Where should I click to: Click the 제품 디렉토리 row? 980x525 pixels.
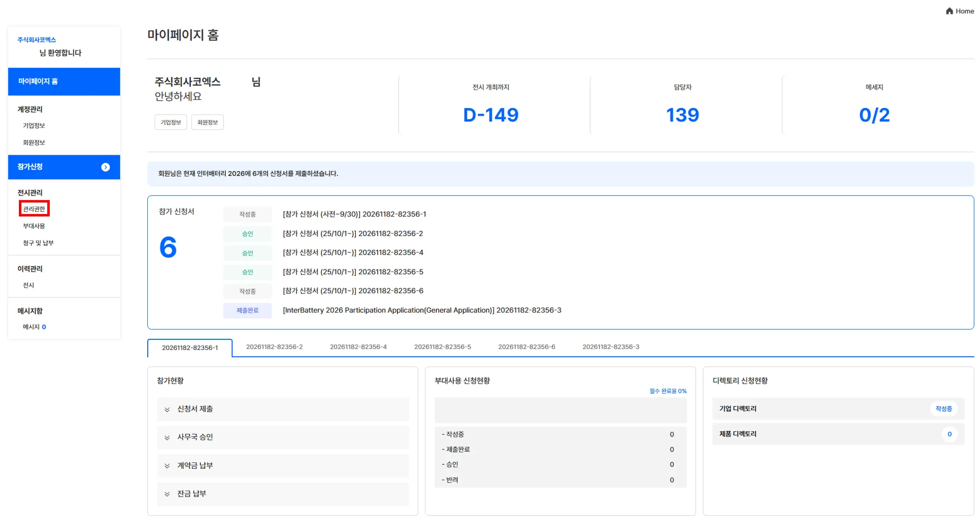tap(838, 434)
